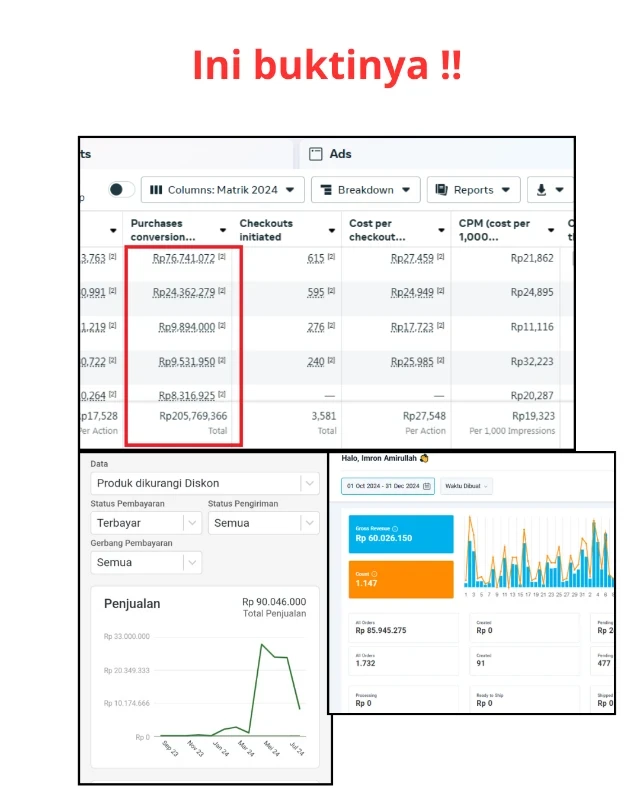Sort by Checkouts initiated column arrow
This screenshot has height=800, width=640.
point(332,230)
